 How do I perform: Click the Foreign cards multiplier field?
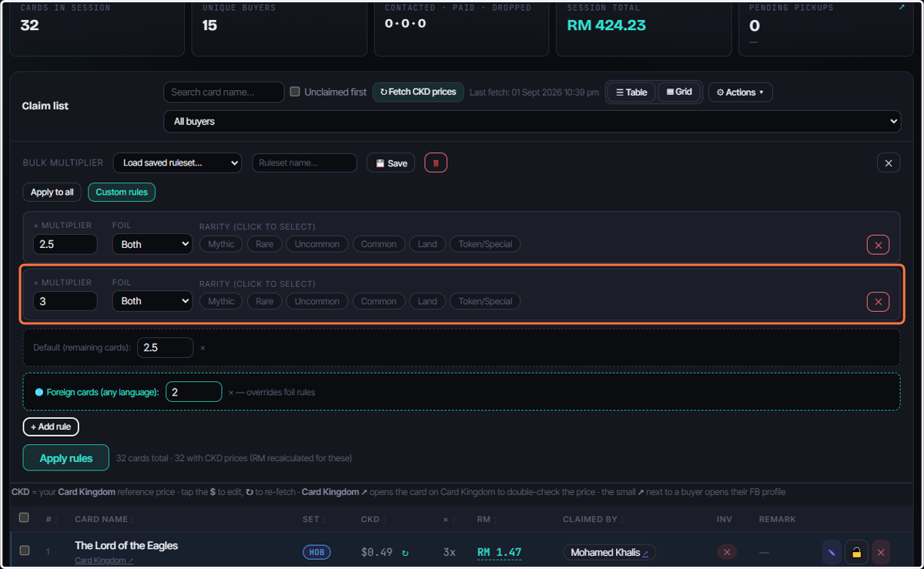(x=193, y=392)
